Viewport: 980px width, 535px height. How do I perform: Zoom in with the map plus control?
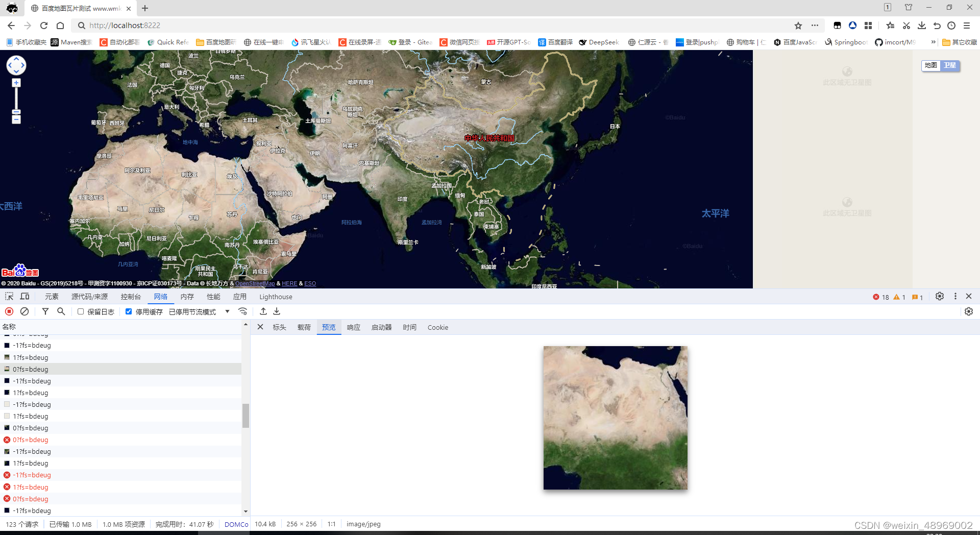point(16,82)
